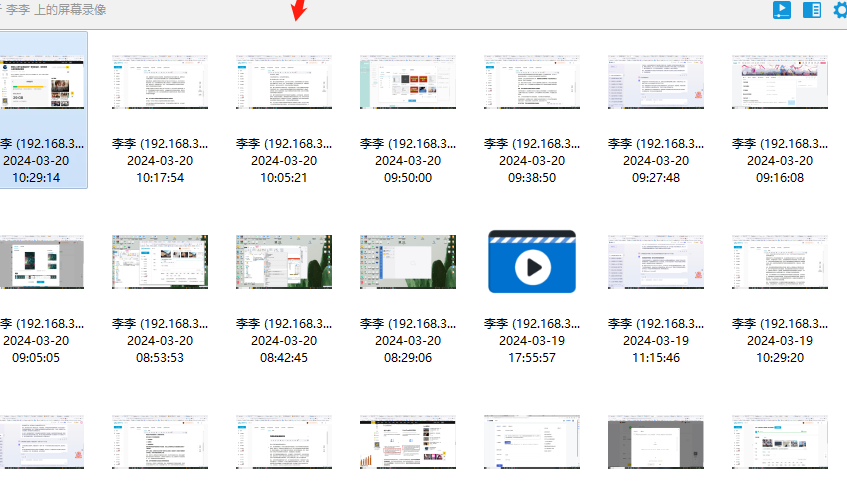
Task: Click the timestamp text 2024-03-20 09:05:05
Action: pos(36,349)
